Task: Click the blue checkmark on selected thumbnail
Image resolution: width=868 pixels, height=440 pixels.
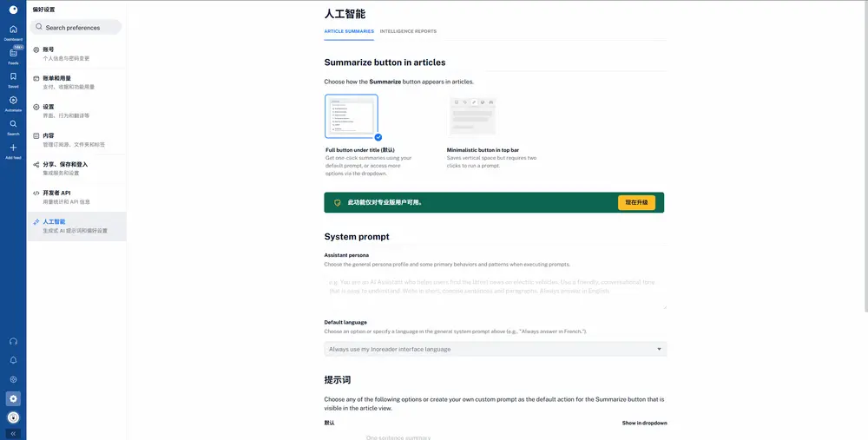Action: [378, 137]
